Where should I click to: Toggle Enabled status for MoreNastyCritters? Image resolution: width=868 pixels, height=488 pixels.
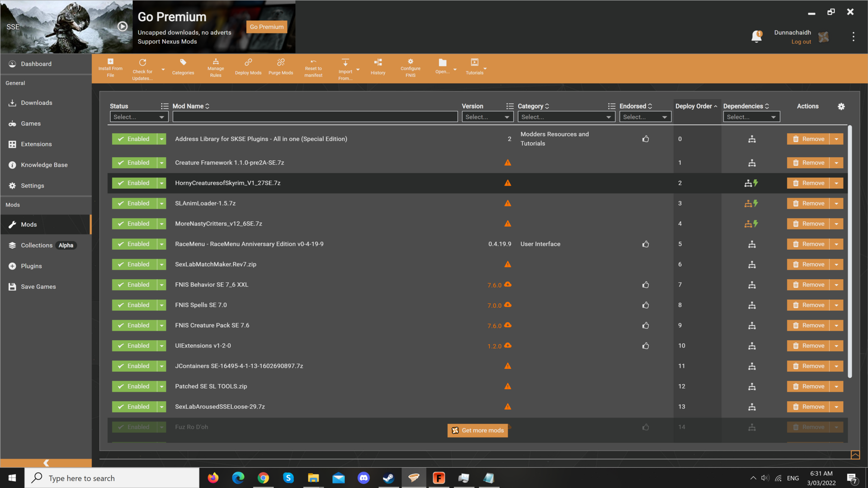[134, 224]
